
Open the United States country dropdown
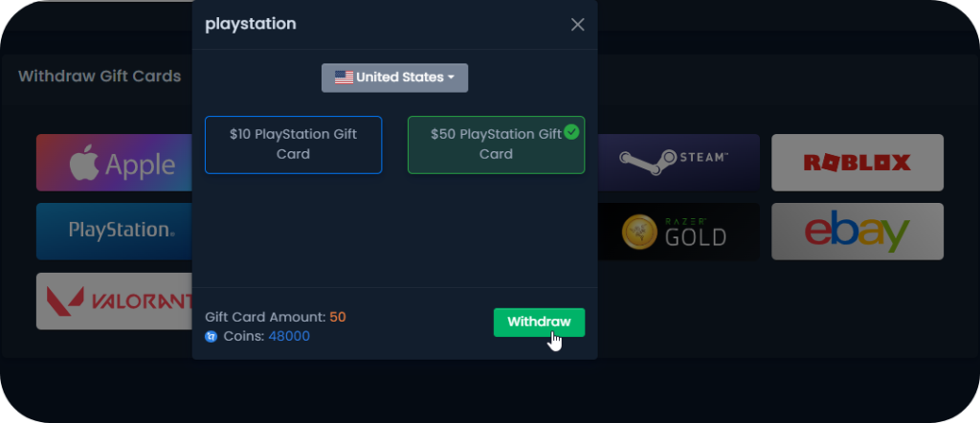point(395,78)
